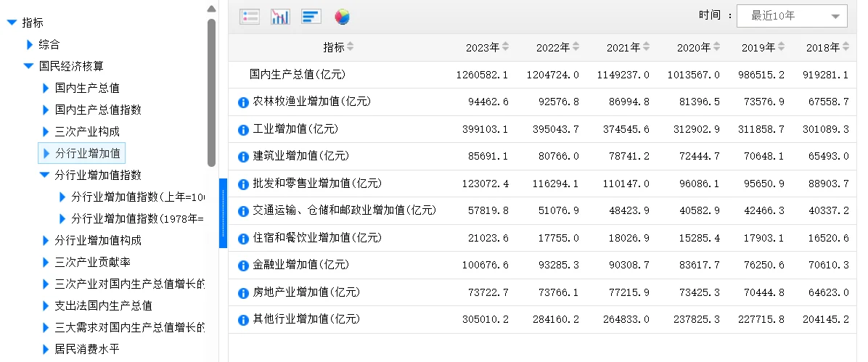Sort by the 指标 column arrows
The image size is (868, 362).
pyautogui.click(x=351, y=47)
